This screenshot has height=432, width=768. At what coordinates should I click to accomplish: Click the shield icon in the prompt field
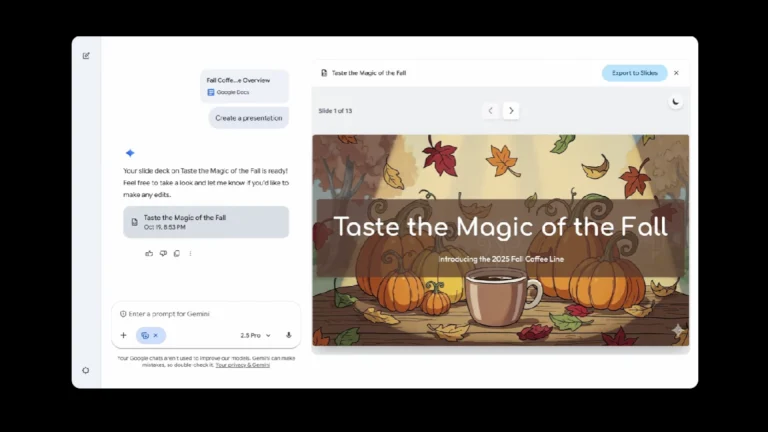coord(123,314)
